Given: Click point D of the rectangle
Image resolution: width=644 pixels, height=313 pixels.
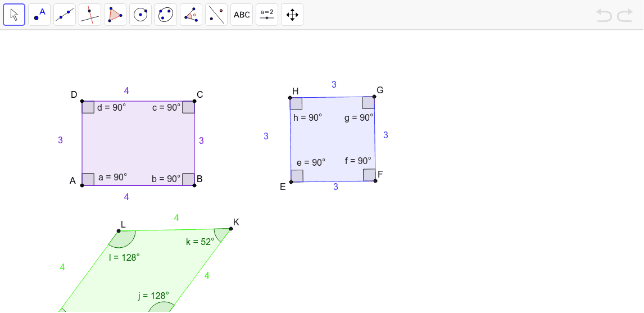Looking at the screenshot, I should (x=82, y=101).
